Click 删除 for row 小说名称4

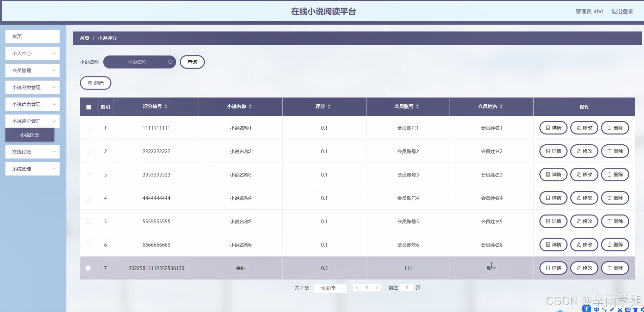pyautogui.click(x=615, y=198)
